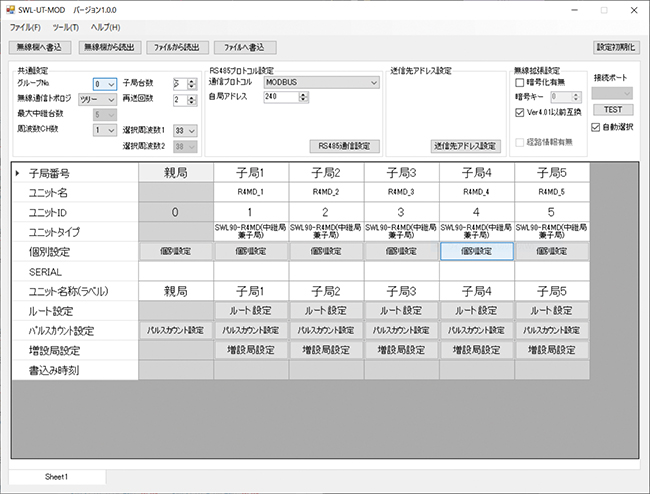Click ルート設定 button for 子局5
Viewport: 650px width, 494px height.
[552, 310]
